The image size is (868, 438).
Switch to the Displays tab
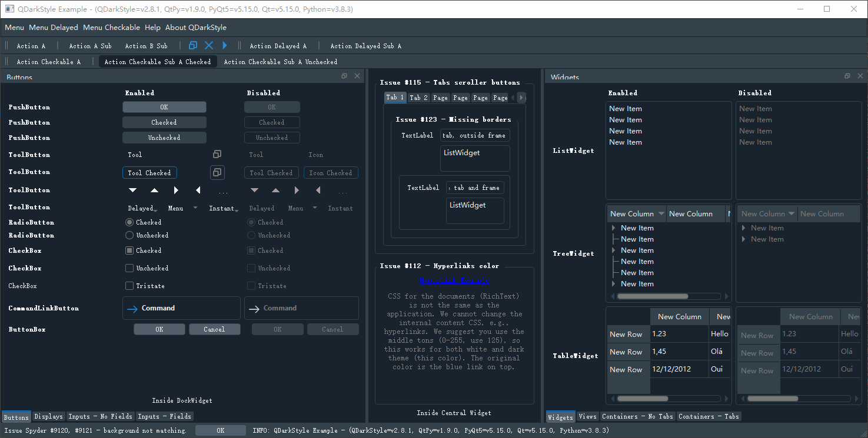48,416
